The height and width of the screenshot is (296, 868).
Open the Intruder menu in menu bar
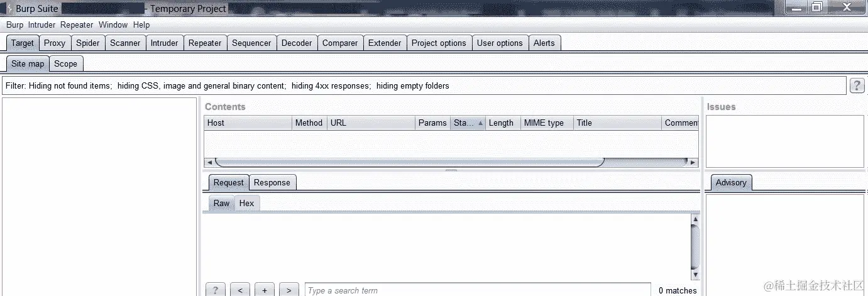(x=41, y=25)
